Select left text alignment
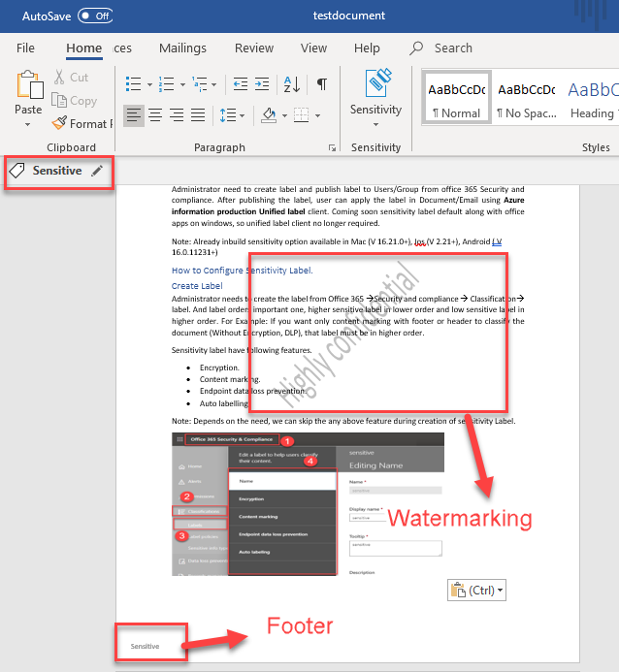The image size is (619, 672). point(133,115)
